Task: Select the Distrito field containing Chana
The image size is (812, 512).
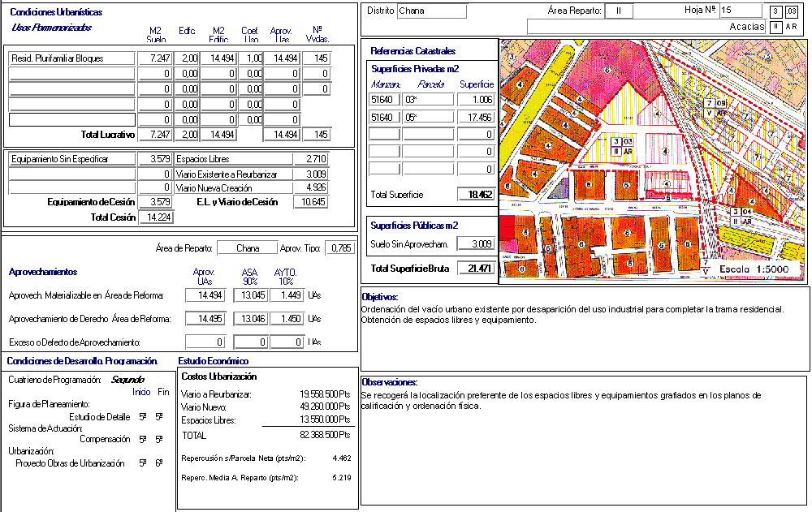Action: point(432,11)
